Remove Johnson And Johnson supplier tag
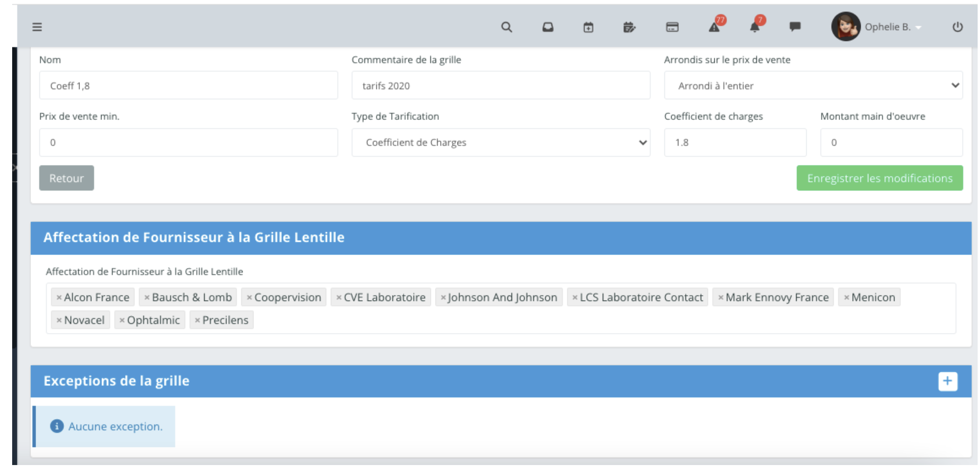 (443, 298)
